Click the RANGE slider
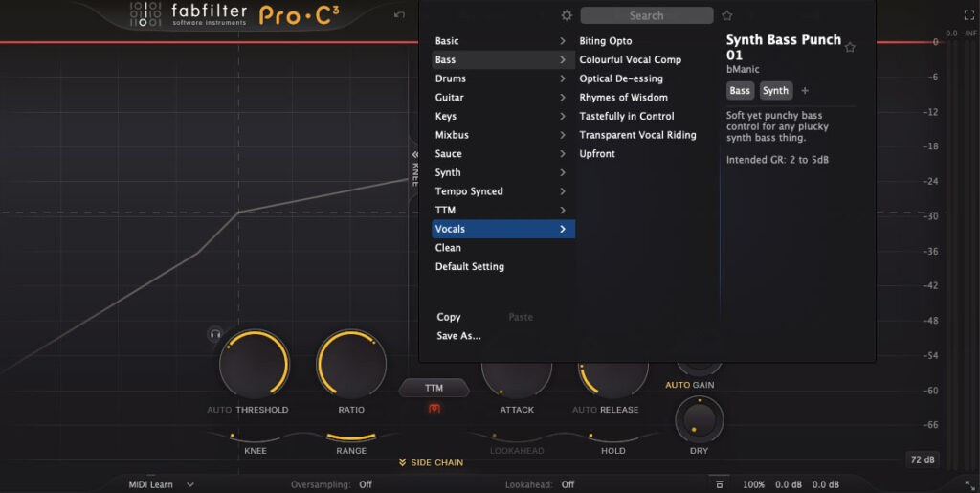 (x=351, y=437)
